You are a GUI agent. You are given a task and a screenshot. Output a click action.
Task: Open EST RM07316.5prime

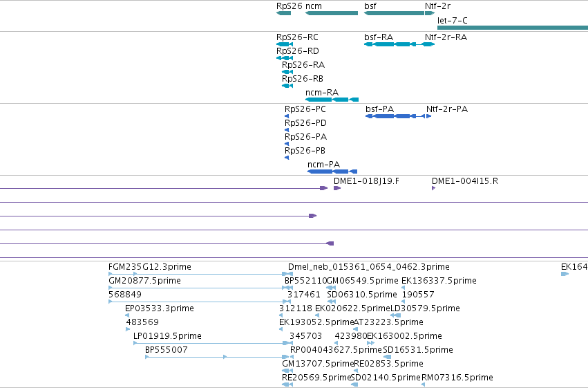457,378
